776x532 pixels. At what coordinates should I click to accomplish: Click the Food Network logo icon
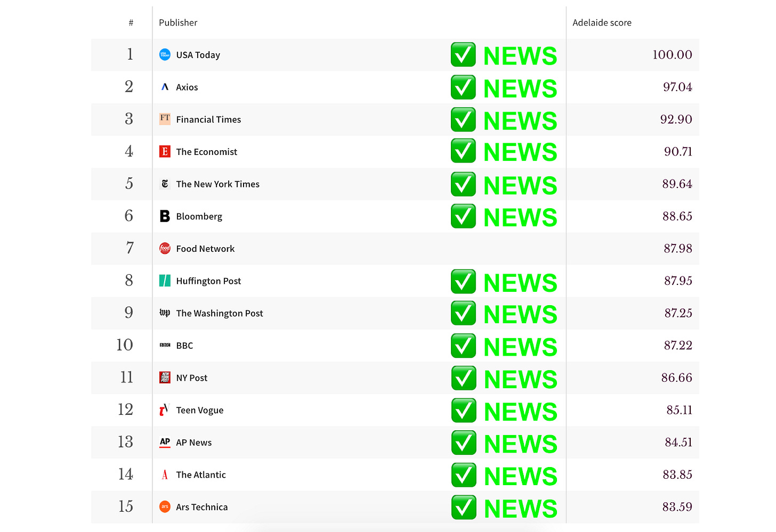point(165,249)
